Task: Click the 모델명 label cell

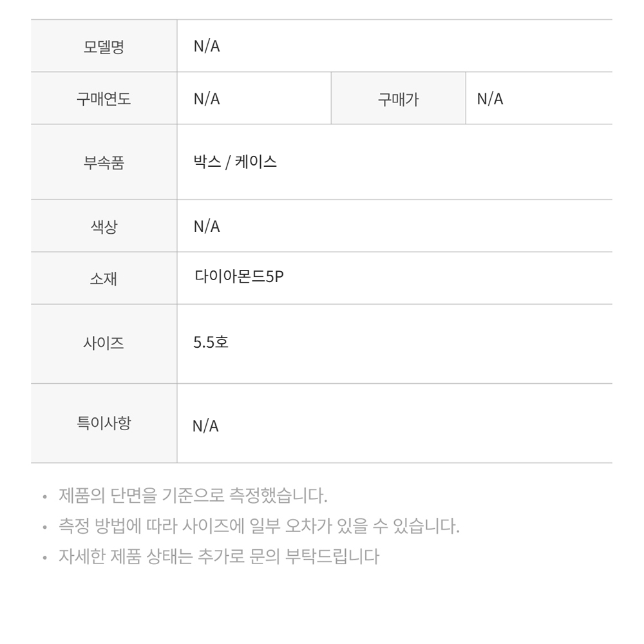Action: click(104, 46)
